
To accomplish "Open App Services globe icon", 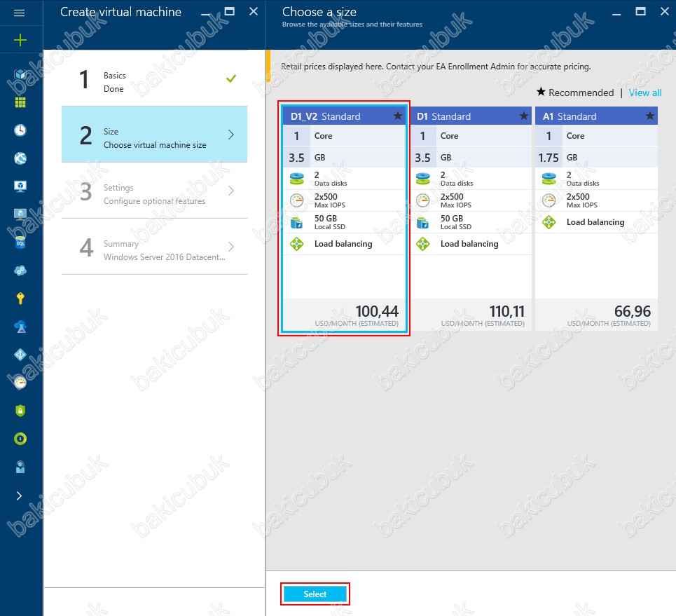I will click(x=20, y=158).
